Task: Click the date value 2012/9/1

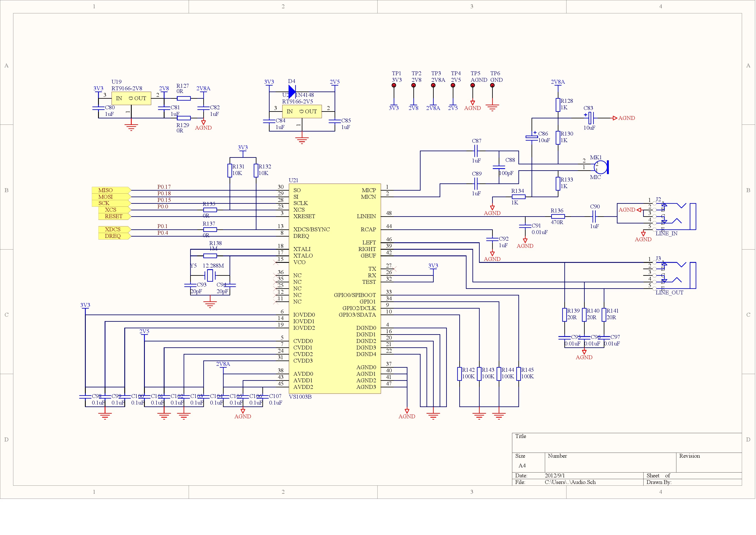Action: click(x=555, y=475)
